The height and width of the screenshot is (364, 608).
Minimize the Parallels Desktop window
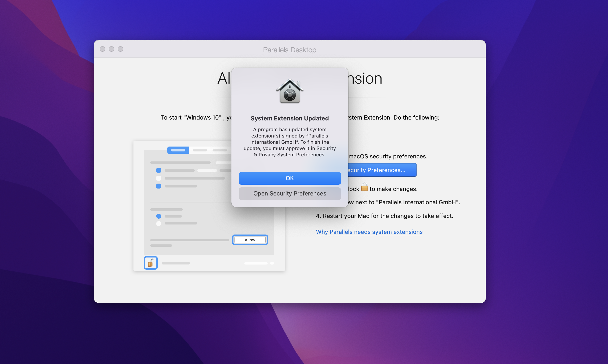click(x=111, y=49)
